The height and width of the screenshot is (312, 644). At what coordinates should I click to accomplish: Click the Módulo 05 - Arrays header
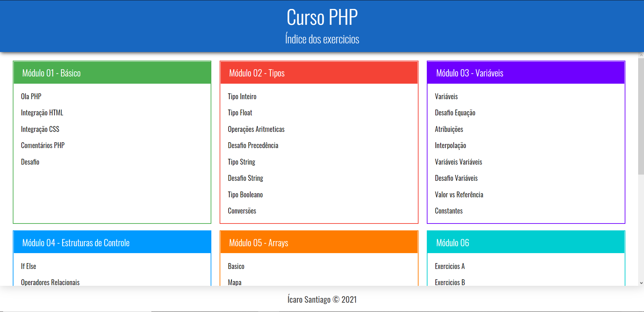click(319, 242)
